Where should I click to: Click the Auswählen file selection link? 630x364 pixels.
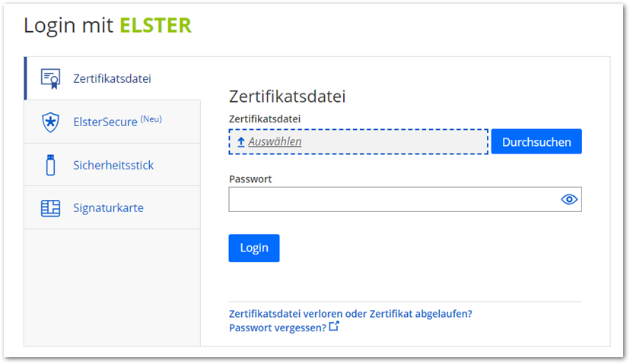[275, 142]
